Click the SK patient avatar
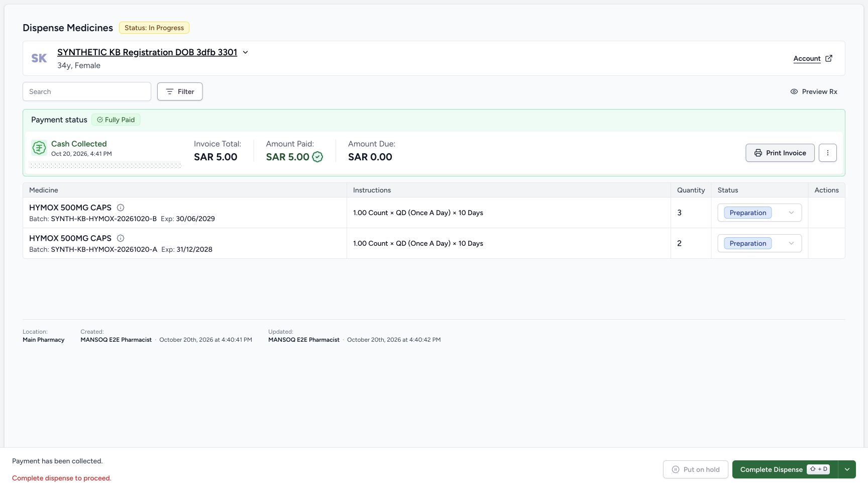The height and width of the screenshot is (491, 868). (x=39, y=58)
